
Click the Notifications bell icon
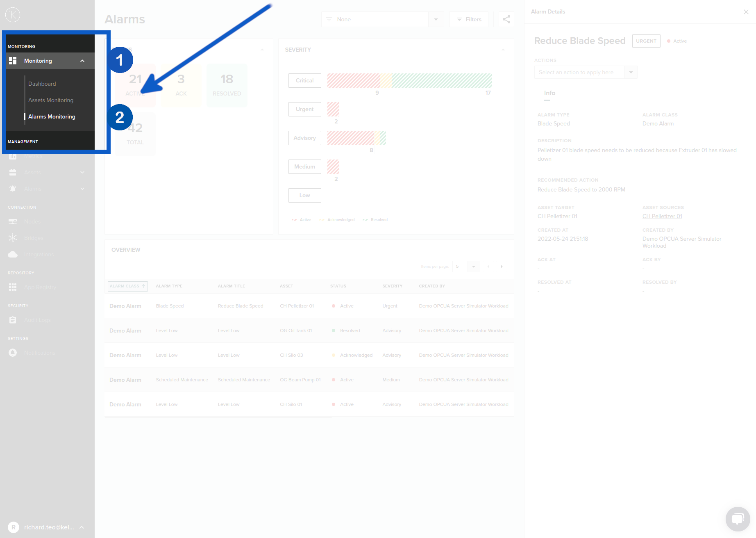point(13,353)
